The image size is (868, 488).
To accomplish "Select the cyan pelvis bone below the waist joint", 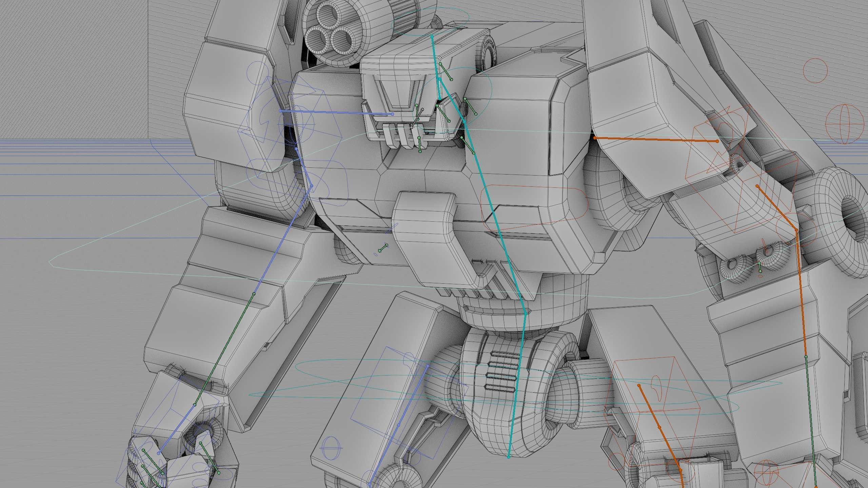I will (x=517, y=385).
